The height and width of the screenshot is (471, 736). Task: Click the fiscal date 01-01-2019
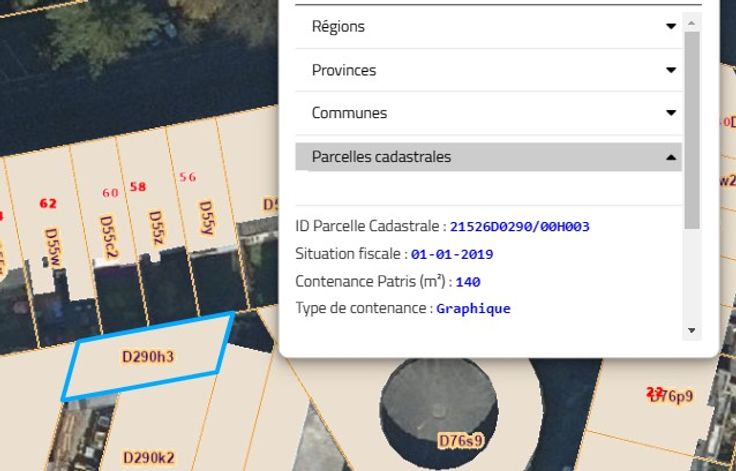tap(452, 254)
